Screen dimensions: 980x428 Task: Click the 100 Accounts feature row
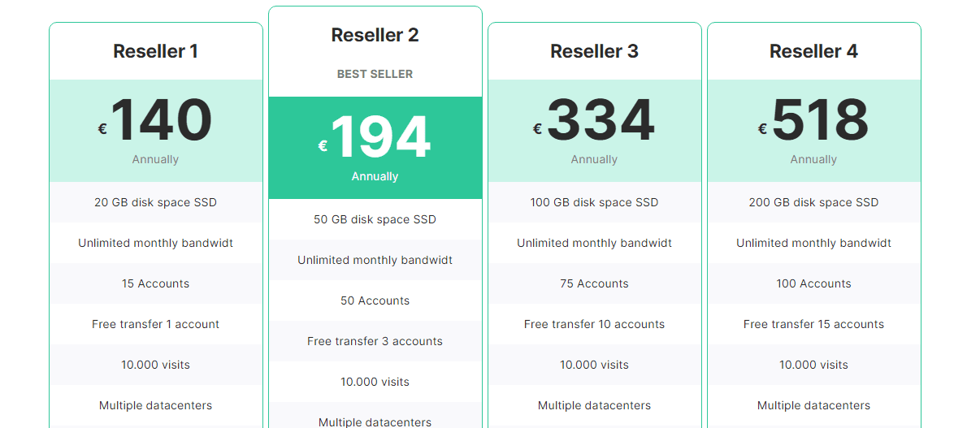coord(814,283)
